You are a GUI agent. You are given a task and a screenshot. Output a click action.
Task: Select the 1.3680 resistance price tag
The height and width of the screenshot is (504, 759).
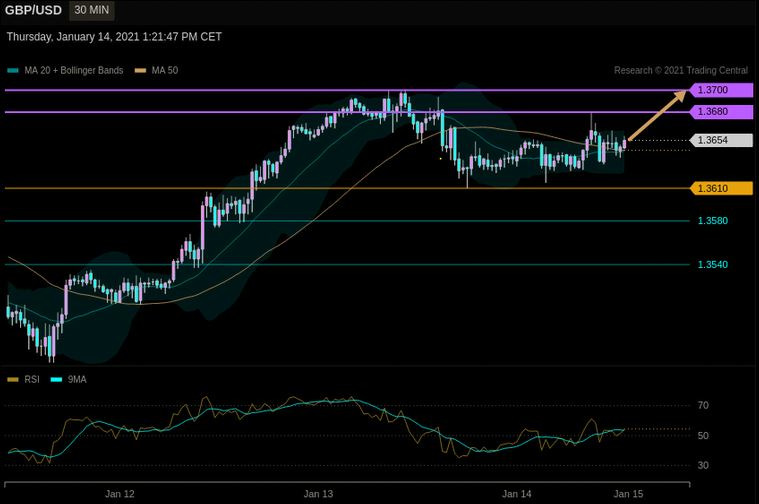721,112
